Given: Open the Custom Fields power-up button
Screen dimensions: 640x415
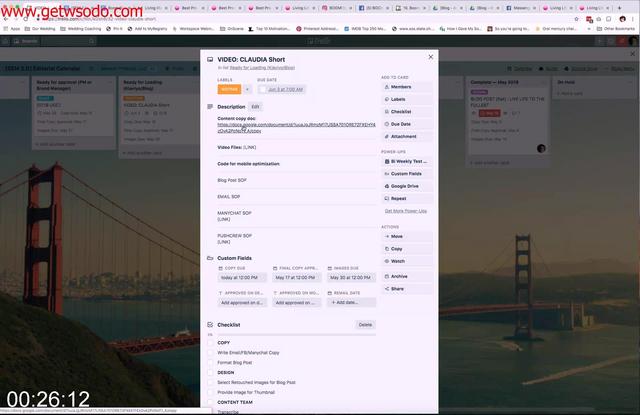Looking at the screenshot, I should [407, 174].
